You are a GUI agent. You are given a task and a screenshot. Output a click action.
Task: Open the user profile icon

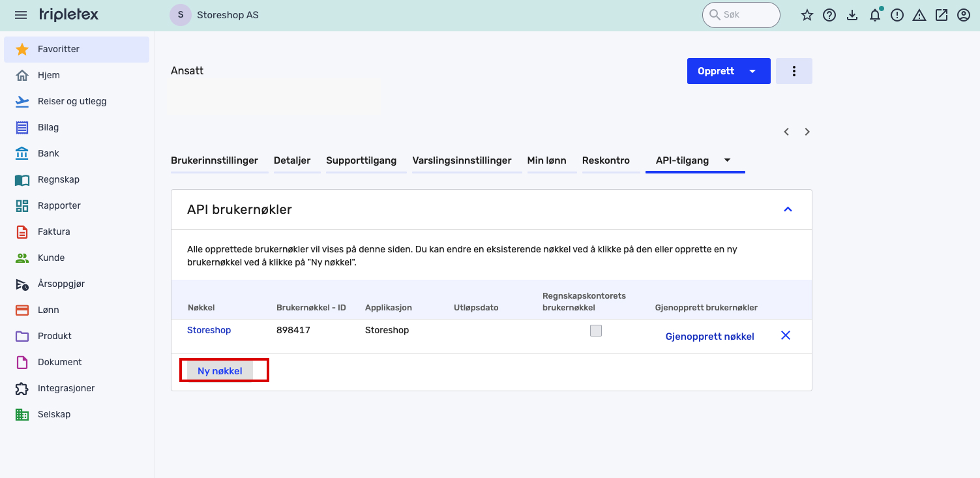pyautogui.click(x=964, y=15)
